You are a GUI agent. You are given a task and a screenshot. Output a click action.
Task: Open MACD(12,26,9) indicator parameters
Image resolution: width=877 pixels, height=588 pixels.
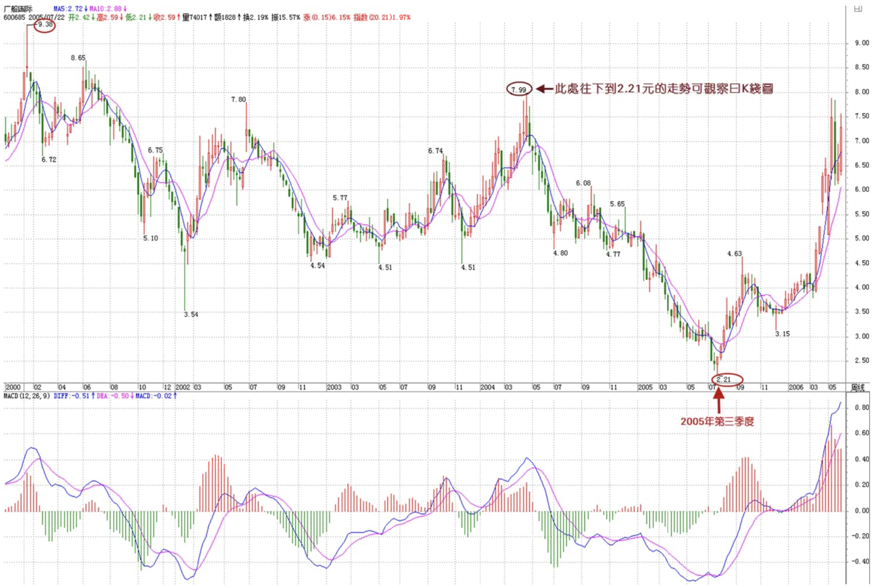[27, 396]
